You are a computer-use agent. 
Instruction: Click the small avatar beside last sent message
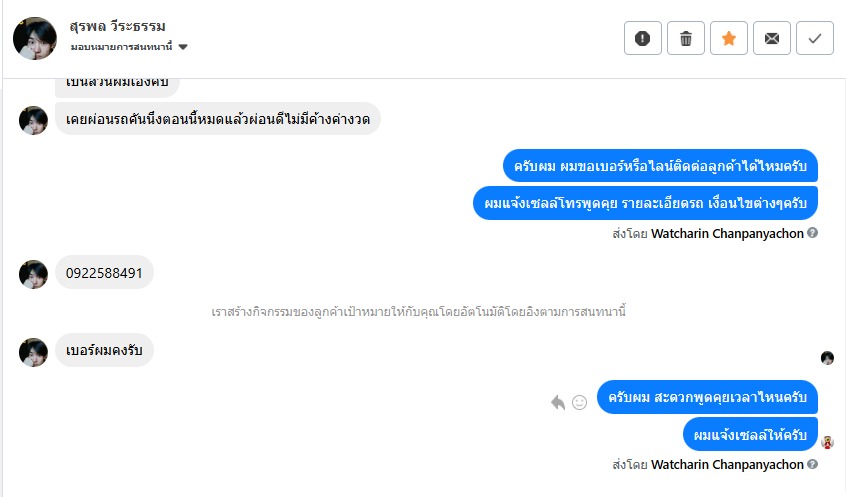[x=827, y=442]
